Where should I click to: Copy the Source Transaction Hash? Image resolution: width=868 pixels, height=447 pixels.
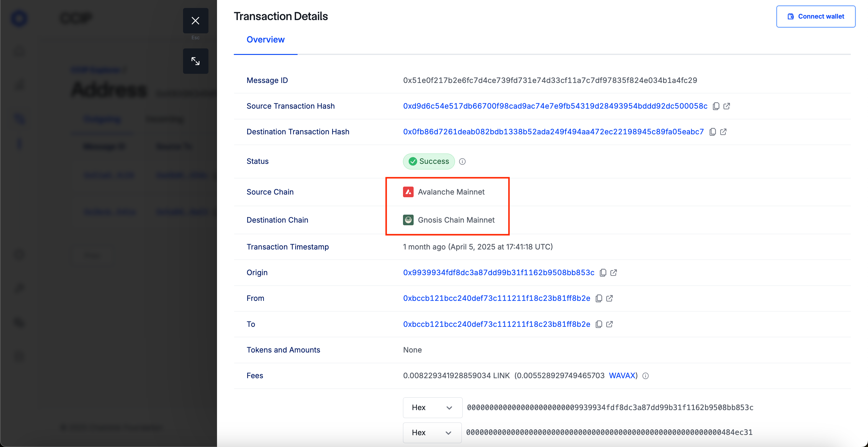716,106
